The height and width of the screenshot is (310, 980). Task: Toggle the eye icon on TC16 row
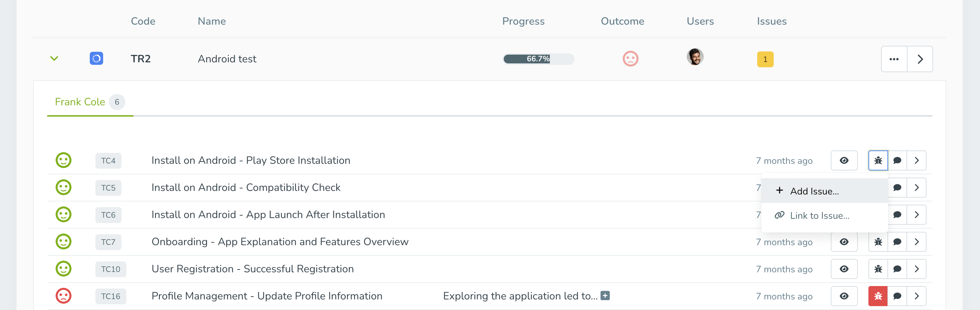tap(844, 296)
